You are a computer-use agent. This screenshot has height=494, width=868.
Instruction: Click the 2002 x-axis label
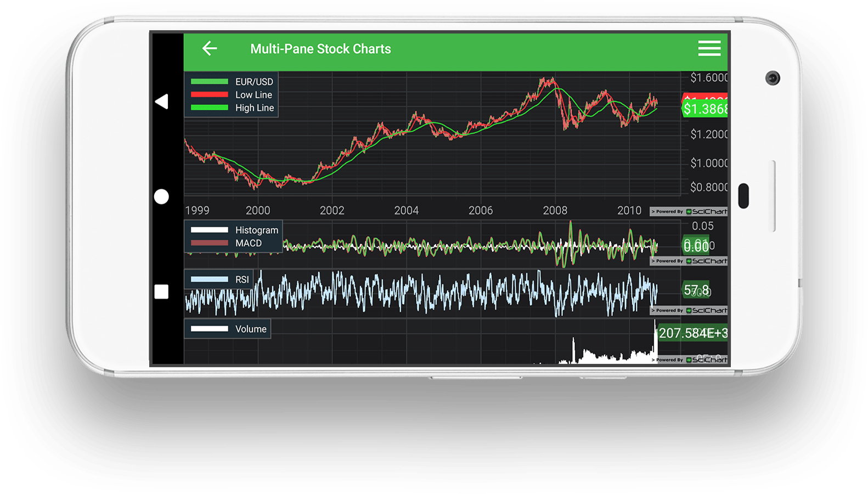tap(332, 210)
